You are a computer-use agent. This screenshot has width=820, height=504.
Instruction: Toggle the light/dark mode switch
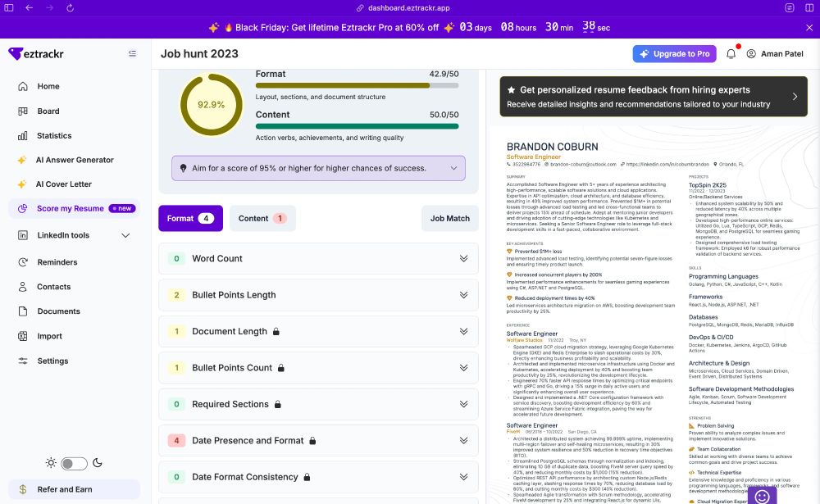tap(74, 463)
